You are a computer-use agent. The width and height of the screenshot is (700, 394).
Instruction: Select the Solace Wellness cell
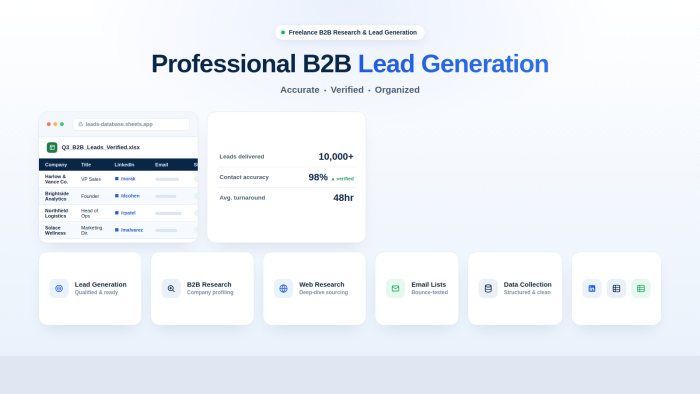click(55, 230)
